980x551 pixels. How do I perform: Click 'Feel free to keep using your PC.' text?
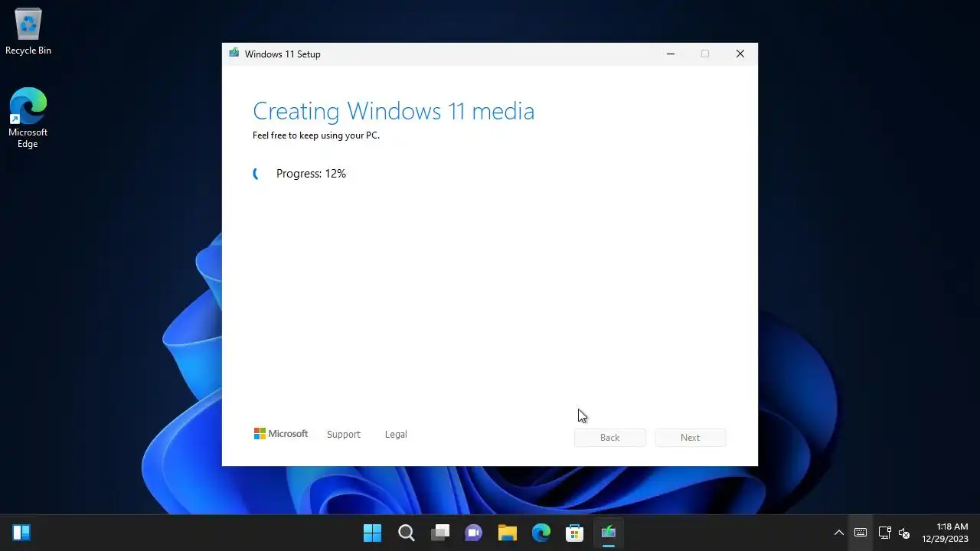[316, 135]
